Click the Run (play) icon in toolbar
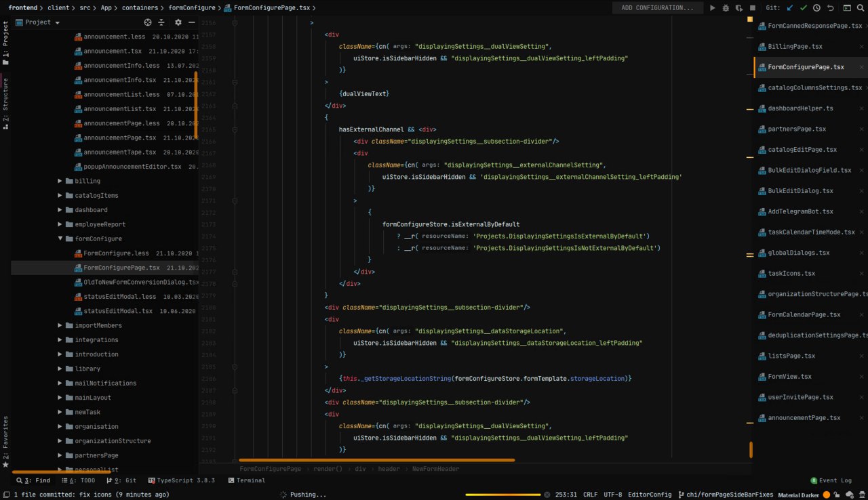This screenshot has width=868, height=500. 712,8
